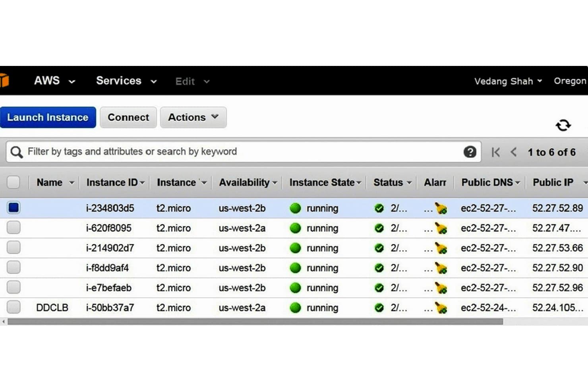The height and width of the screenshot is (392, 588).
Task: Open the Actions dropdown
Action: click(x=193, y=117)
